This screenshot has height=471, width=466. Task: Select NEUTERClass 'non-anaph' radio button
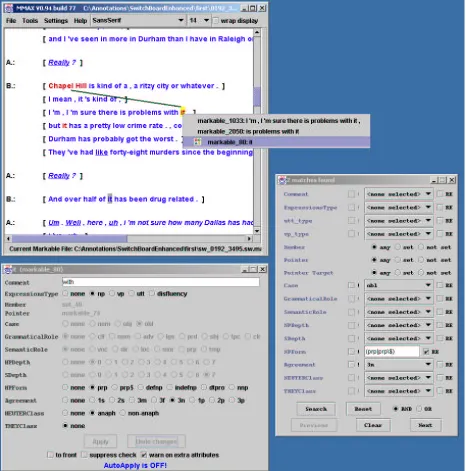(x=123, y=413)
